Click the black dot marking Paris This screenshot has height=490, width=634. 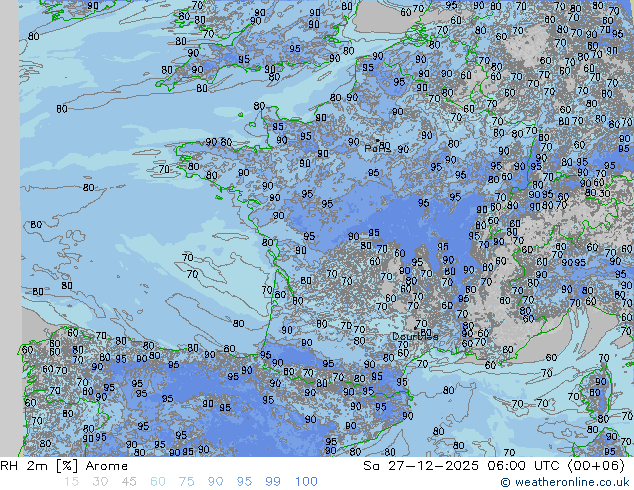pyautogui.click(x=378, y=141)
